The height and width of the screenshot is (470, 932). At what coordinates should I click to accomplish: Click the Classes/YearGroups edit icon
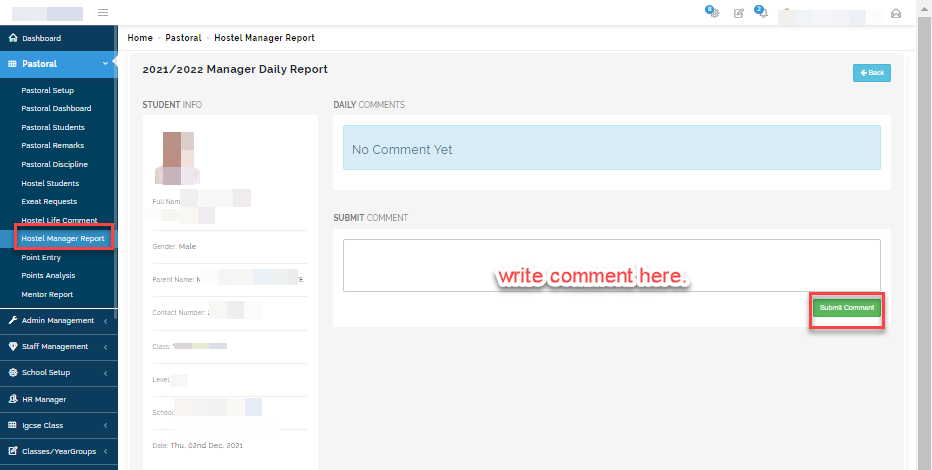12,451
